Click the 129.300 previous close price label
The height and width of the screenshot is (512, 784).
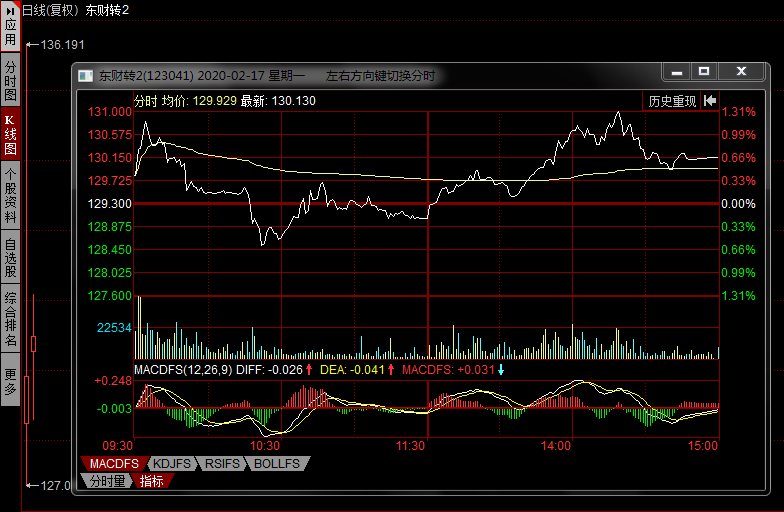(x=110, y=204)
